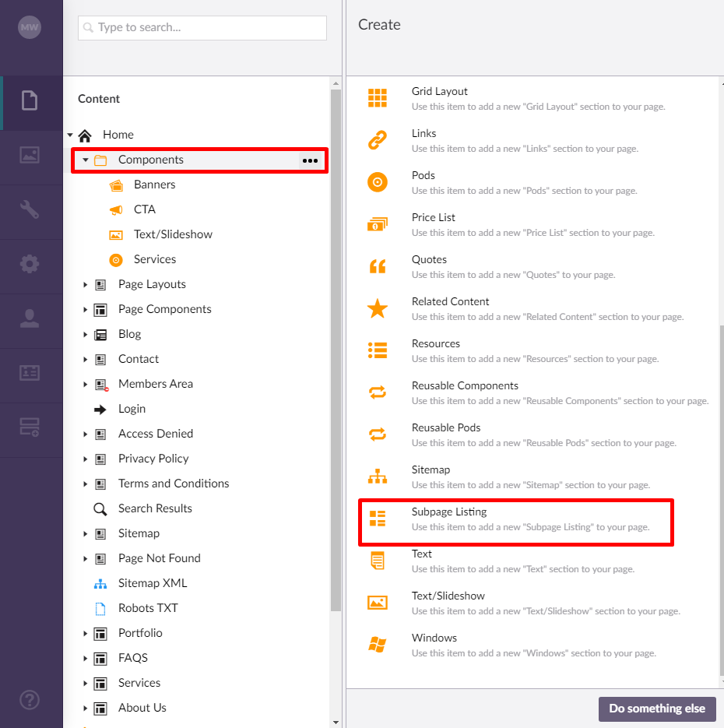Expand the Page Components node
Screen dimensions: 724x728
(86, 310)
